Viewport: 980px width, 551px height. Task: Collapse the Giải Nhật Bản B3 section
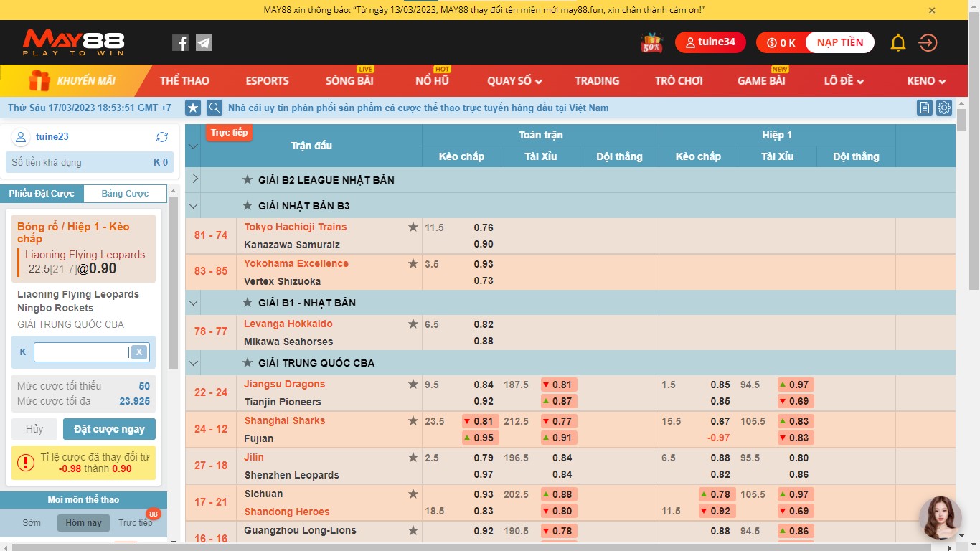(193, 206)
